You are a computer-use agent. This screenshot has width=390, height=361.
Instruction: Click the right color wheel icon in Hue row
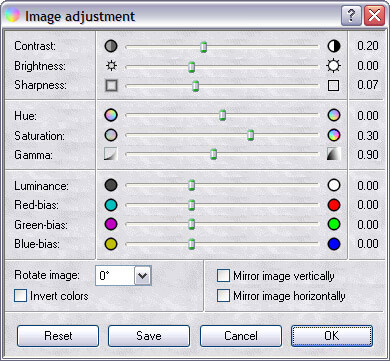tap(334, 115)
